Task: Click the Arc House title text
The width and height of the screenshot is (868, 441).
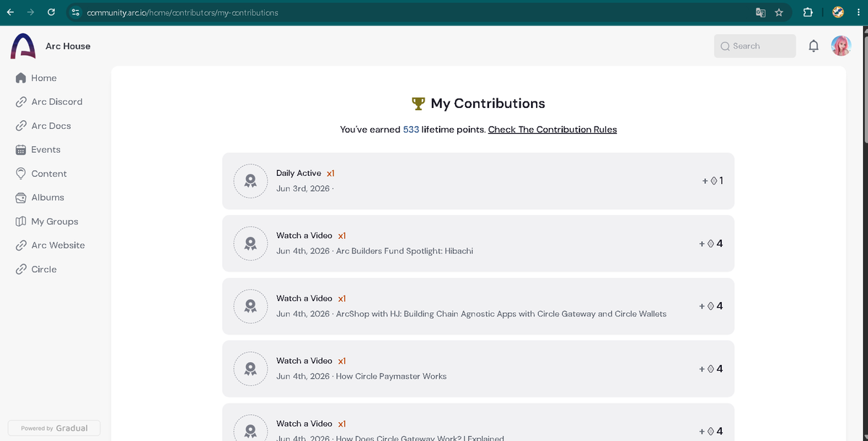Action: (x=68, y=46)
